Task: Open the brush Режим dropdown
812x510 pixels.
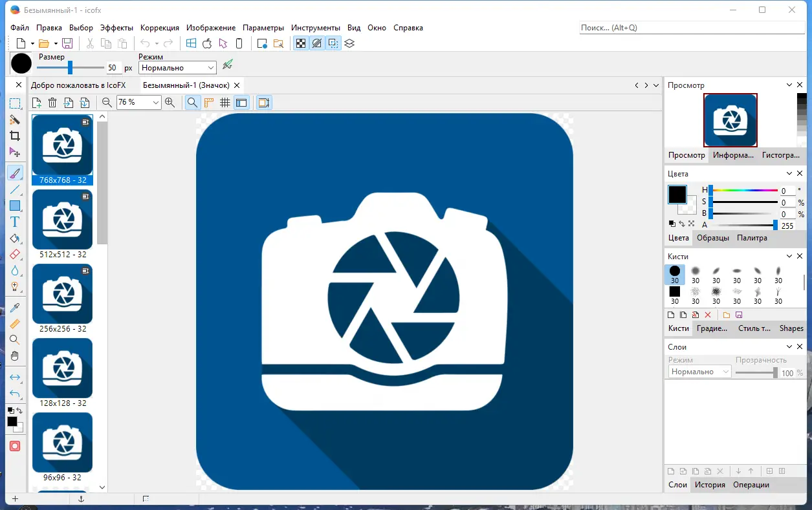Action: tap(178, 68)
